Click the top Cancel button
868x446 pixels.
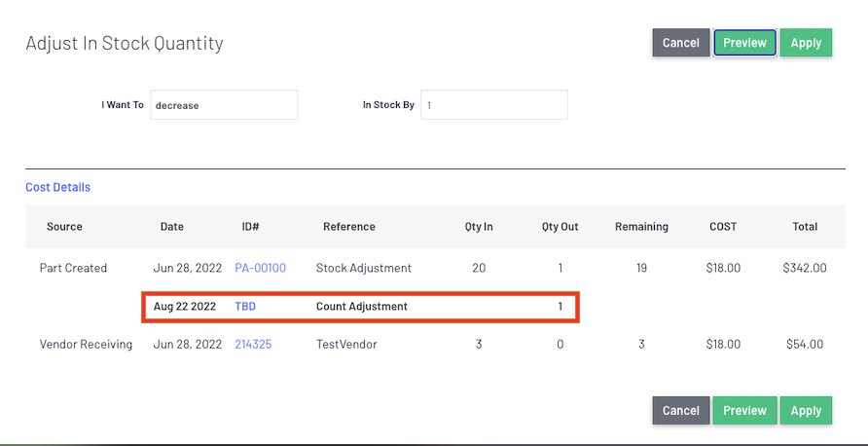coord(681,43)
